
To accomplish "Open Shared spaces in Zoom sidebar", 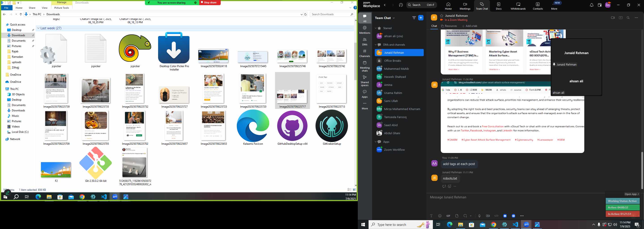I will click(x=365, y=81).
